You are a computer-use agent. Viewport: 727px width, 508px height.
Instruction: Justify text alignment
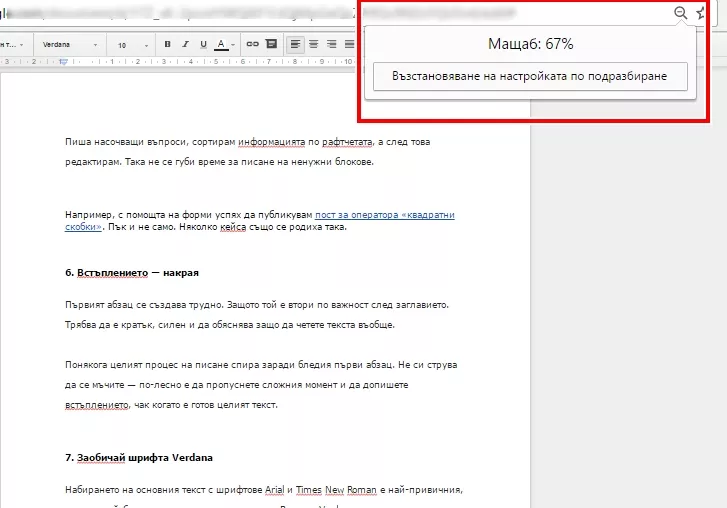349,44
